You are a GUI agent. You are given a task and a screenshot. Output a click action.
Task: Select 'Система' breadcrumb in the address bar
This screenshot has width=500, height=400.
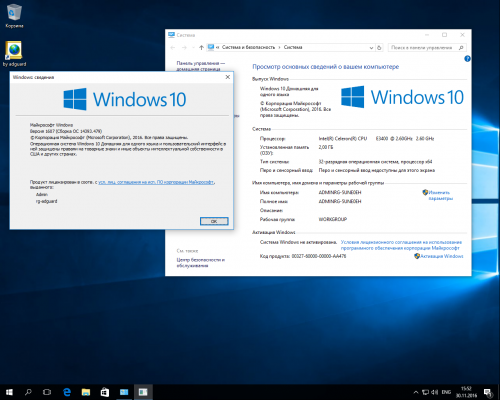coord(293,47)
